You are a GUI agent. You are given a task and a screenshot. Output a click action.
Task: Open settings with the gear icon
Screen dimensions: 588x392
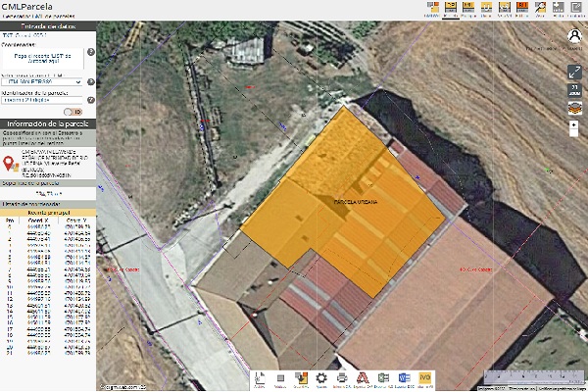[x=321, y=378]
